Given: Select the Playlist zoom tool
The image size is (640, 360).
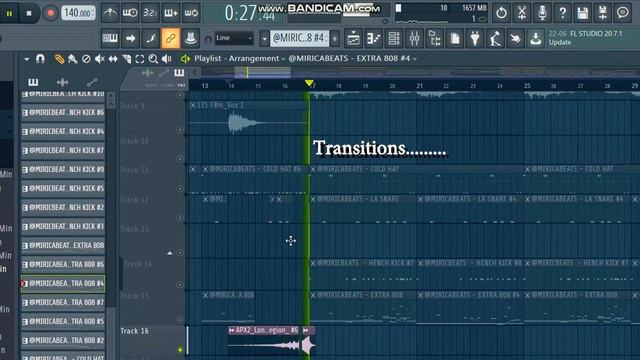Looking at the screenshot, I should click(153, 59).
